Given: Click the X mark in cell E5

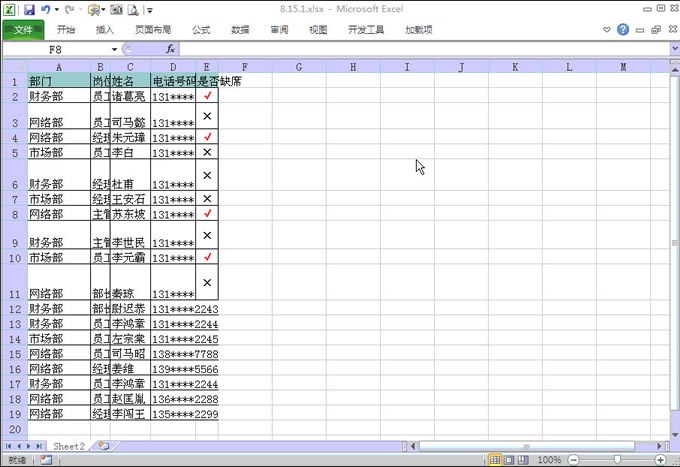Looking at the screenshot, I should [x=207, y=152].
